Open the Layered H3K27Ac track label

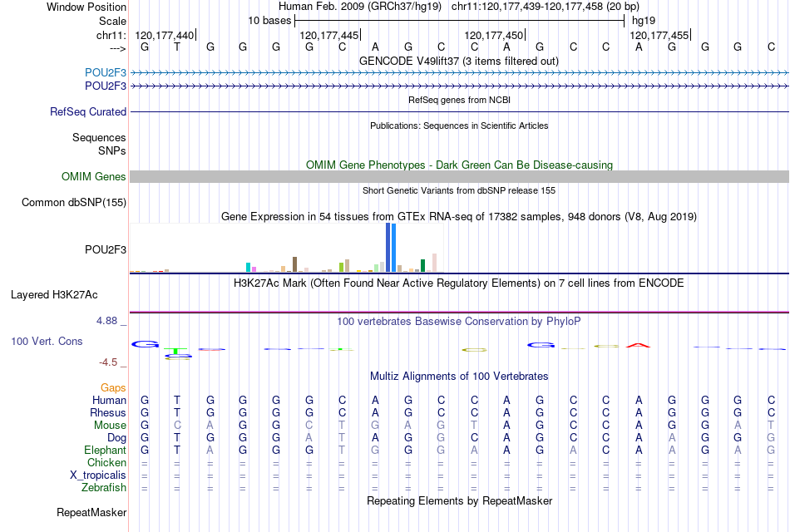click(54, 295)
